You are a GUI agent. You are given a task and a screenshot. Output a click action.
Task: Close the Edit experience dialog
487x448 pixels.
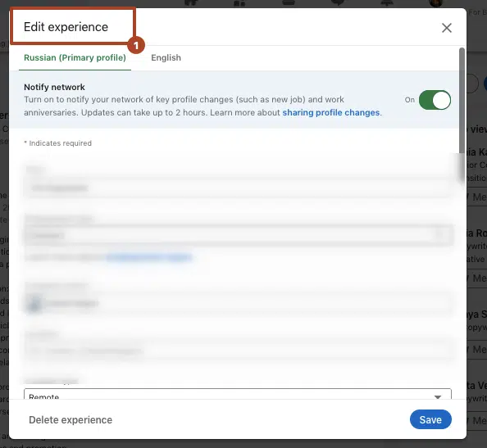tap(446, 28)
